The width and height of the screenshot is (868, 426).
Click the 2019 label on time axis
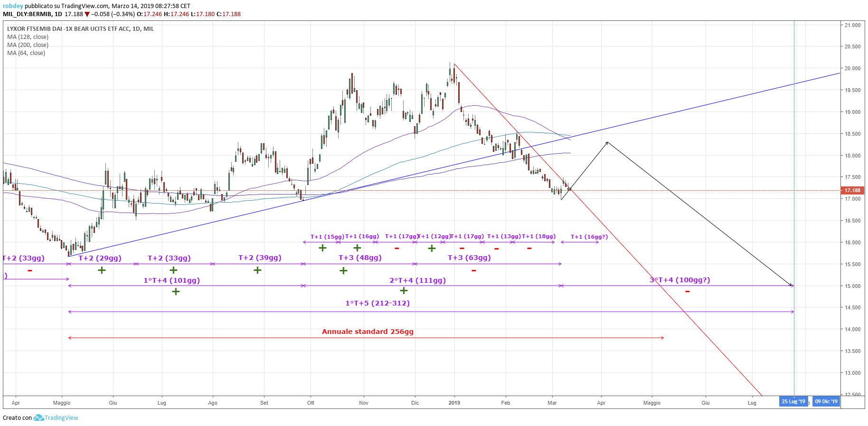tap(454, 403)
